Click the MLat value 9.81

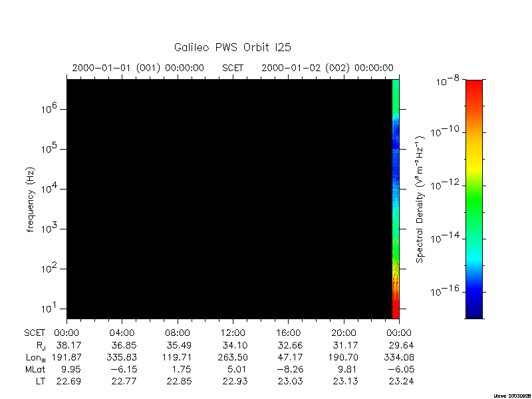point(348,369)
